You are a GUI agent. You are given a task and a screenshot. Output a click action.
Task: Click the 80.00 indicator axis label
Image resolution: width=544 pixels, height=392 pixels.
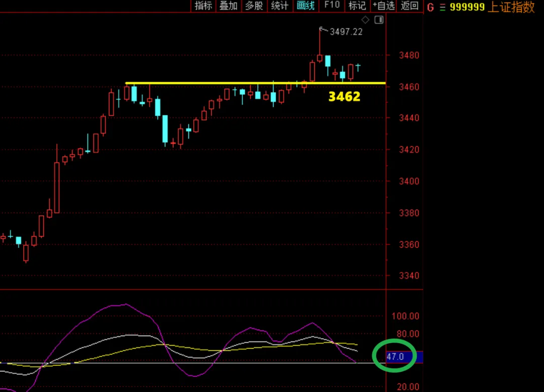(407, 334)
